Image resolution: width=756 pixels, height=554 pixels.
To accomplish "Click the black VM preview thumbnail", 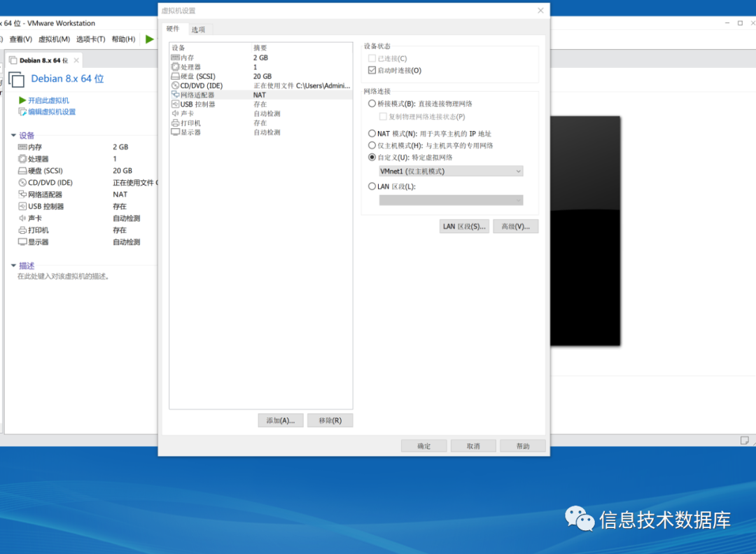I will tap(585, 230).
